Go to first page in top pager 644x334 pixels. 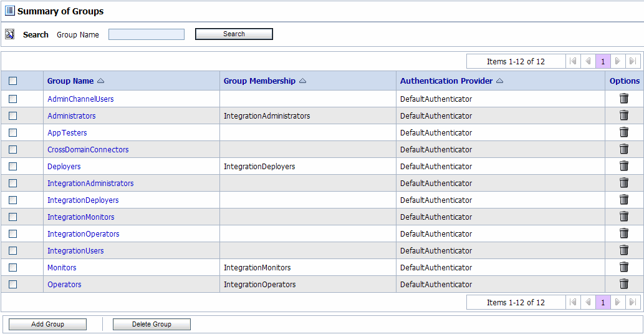tap(574, 61)
